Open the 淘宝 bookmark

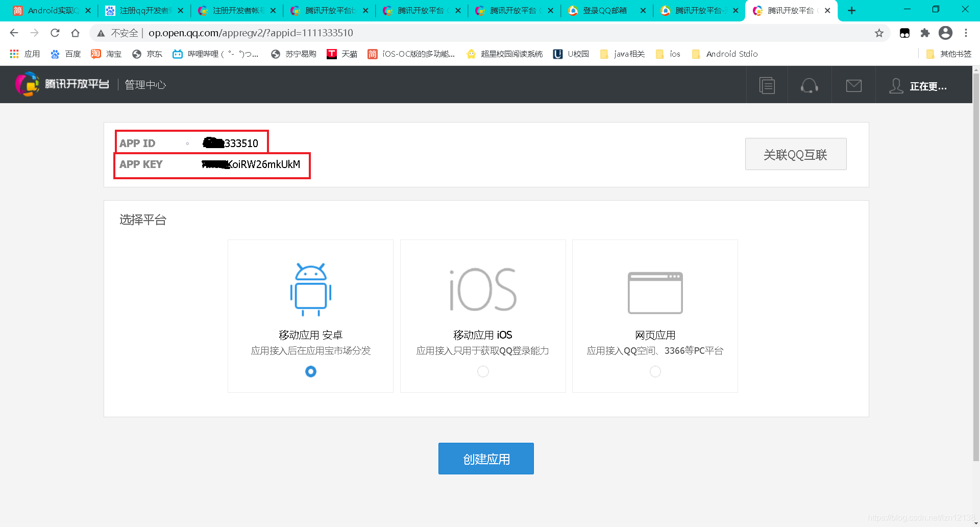(x=107, y=54)
